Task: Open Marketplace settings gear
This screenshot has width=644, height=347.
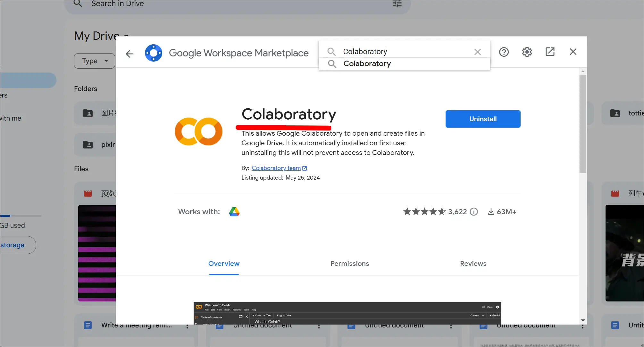Action: pos(527,52)
